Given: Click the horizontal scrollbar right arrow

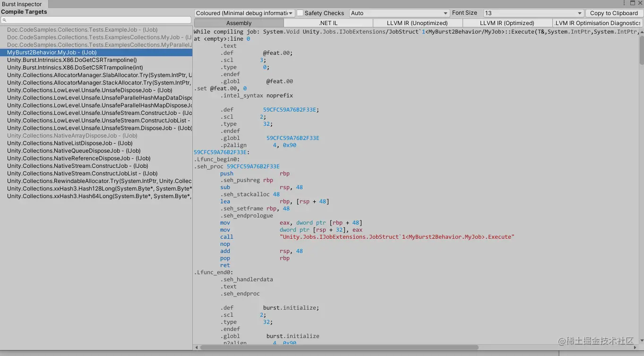Looking at the screenshot, I should pos(636,347).
